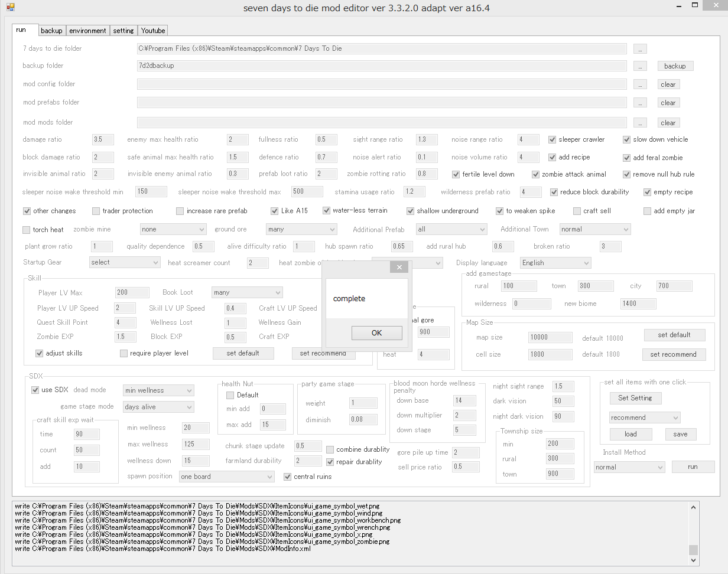Toggle zombie attack animal checkbox
728x574 pixels.
535,175
